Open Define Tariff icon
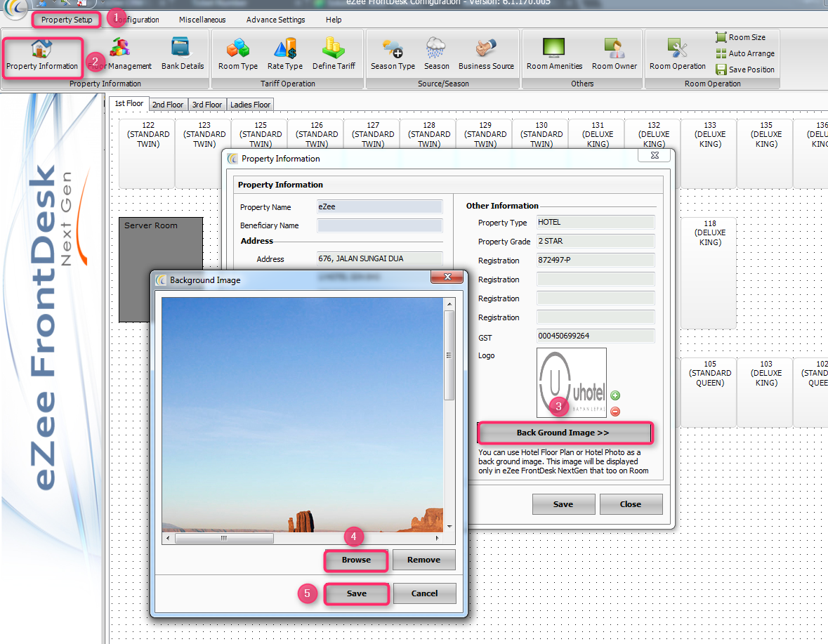This screenshot has height=644, width=828. tap(334, 55)
